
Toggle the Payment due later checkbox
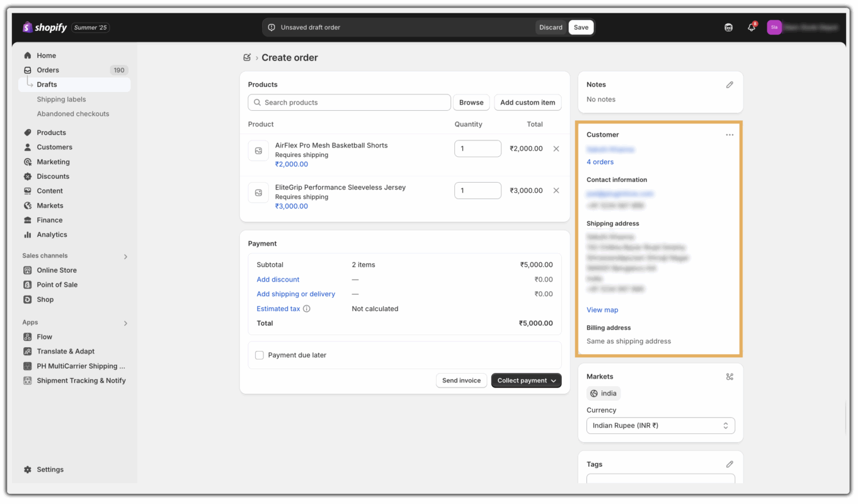(260, 355)
